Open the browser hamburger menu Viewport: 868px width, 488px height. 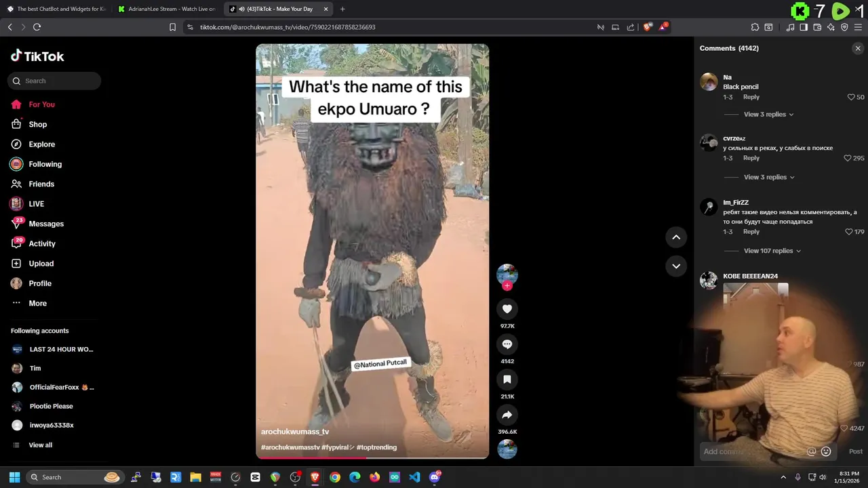click(858, 27)
